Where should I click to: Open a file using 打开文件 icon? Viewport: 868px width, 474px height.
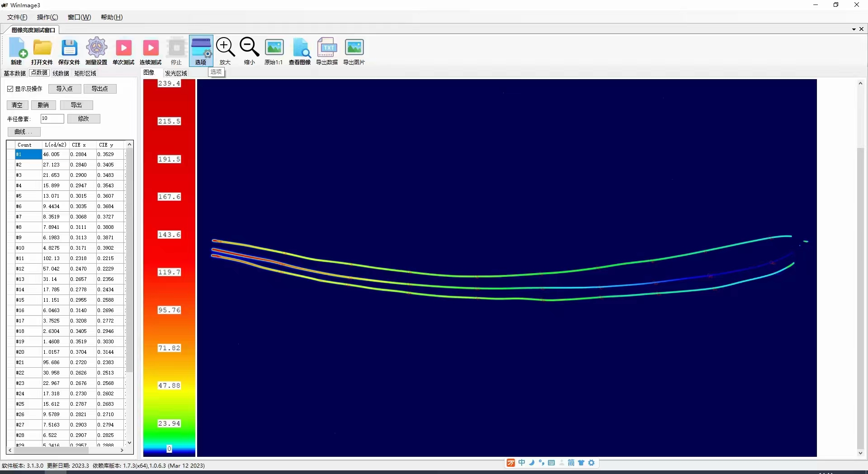point(42,51)
